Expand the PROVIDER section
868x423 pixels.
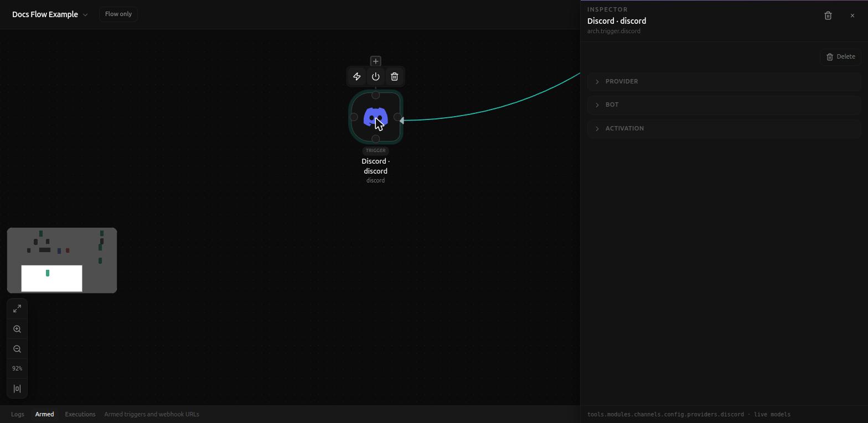click(x=724, y=81)
